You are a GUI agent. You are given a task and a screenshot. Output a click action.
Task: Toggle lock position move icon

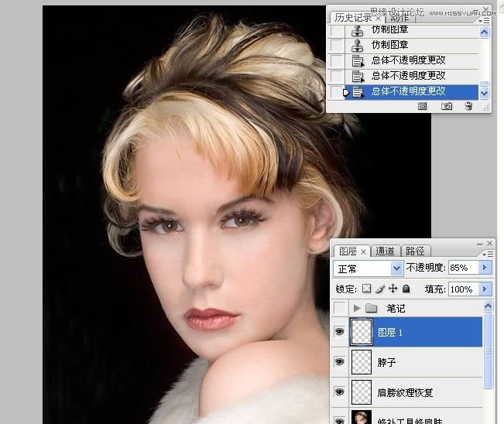pyautogui.click(x=393, y=289)
